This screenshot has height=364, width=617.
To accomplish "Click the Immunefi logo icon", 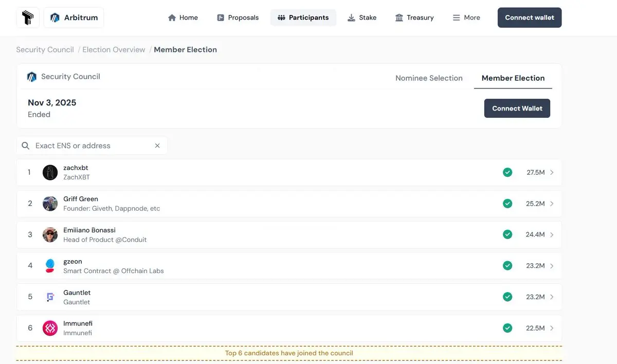I will pos(50,328).
